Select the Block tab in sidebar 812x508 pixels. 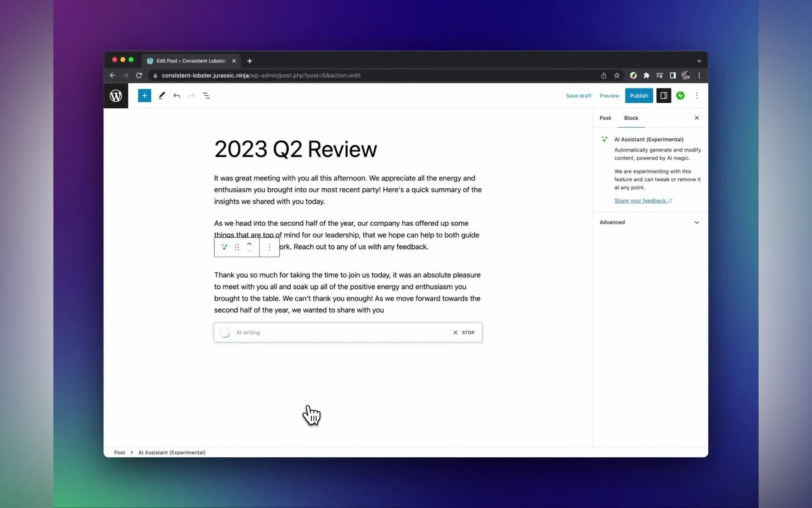tap(631, 118)
